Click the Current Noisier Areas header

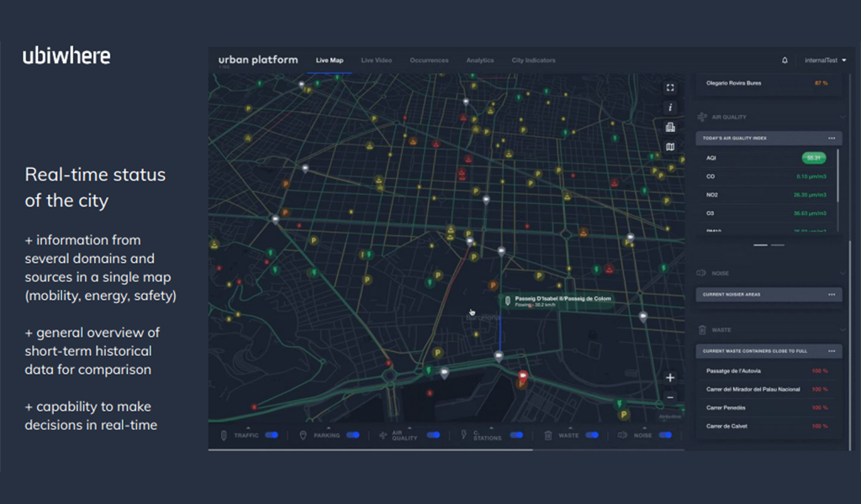769,295
